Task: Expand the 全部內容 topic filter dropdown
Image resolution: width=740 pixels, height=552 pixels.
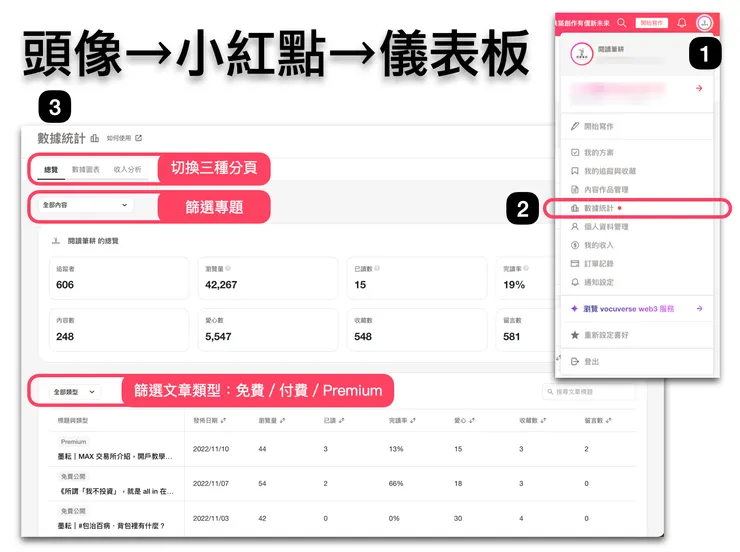Action: tap(86, 205)
